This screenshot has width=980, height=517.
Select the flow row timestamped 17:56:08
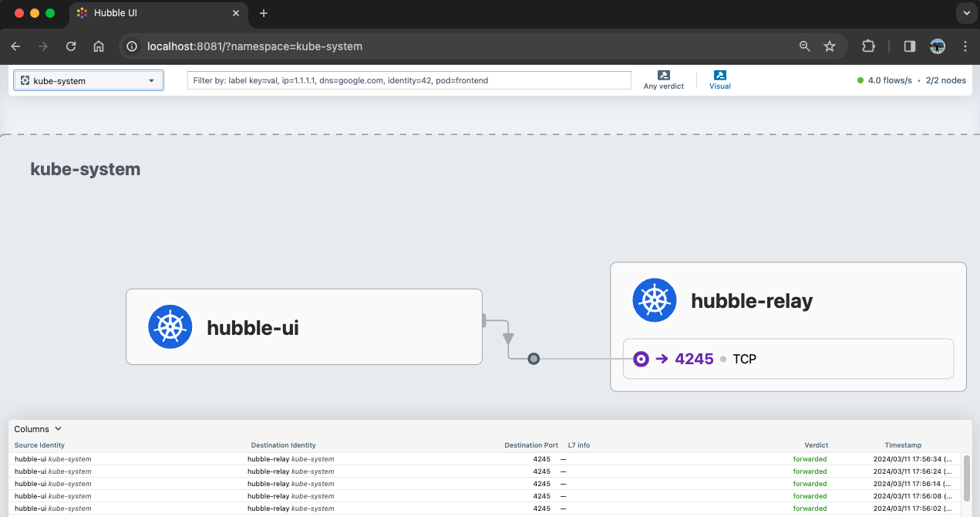click(485, 496)
